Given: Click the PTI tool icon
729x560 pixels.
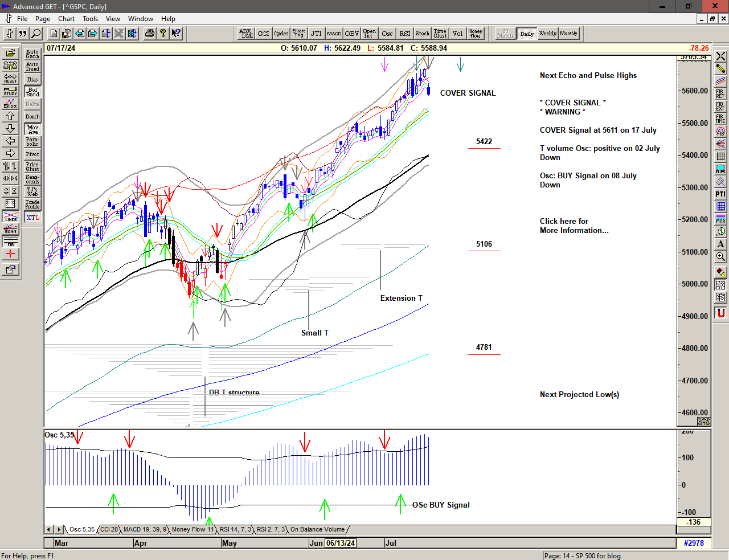Looking at the screenshot, I should click(720, 194).
